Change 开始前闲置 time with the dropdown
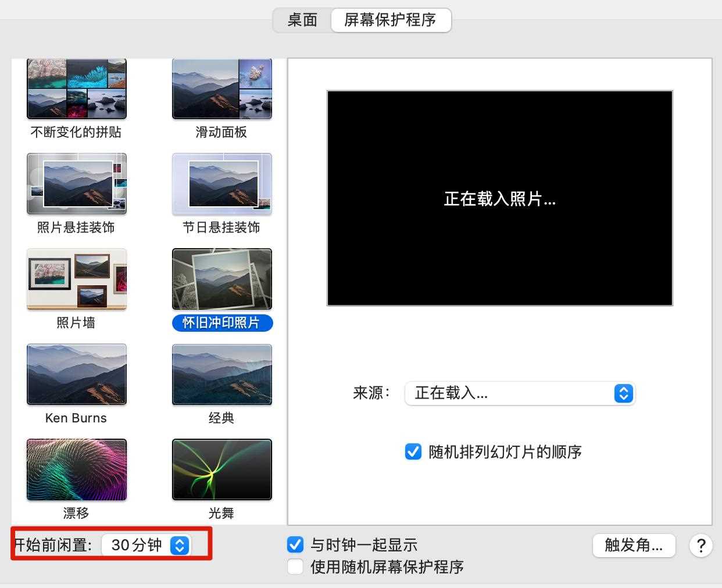 pos(146,545)
